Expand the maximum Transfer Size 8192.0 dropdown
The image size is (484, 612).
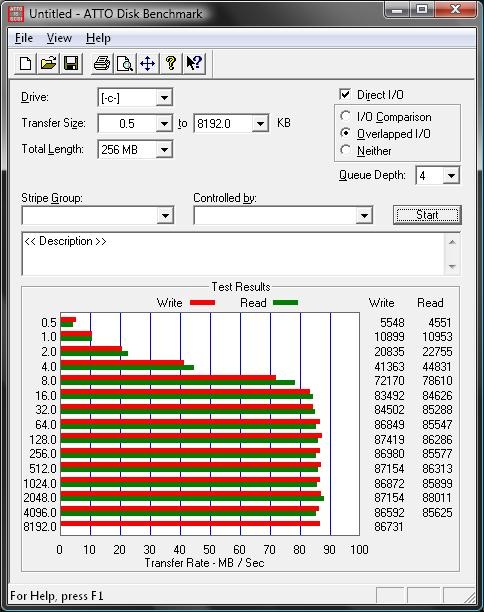coord(260,124)
